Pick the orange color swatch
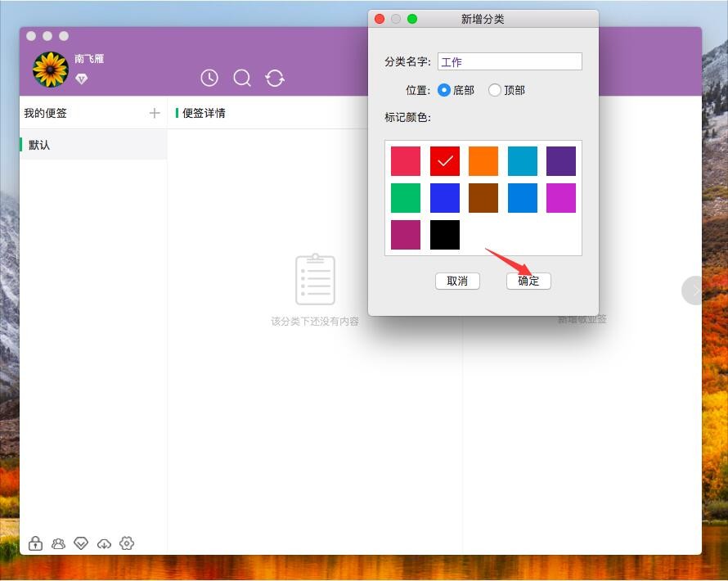Image resolution: width=728 pixels, height=581 pixels. point(483,161)
